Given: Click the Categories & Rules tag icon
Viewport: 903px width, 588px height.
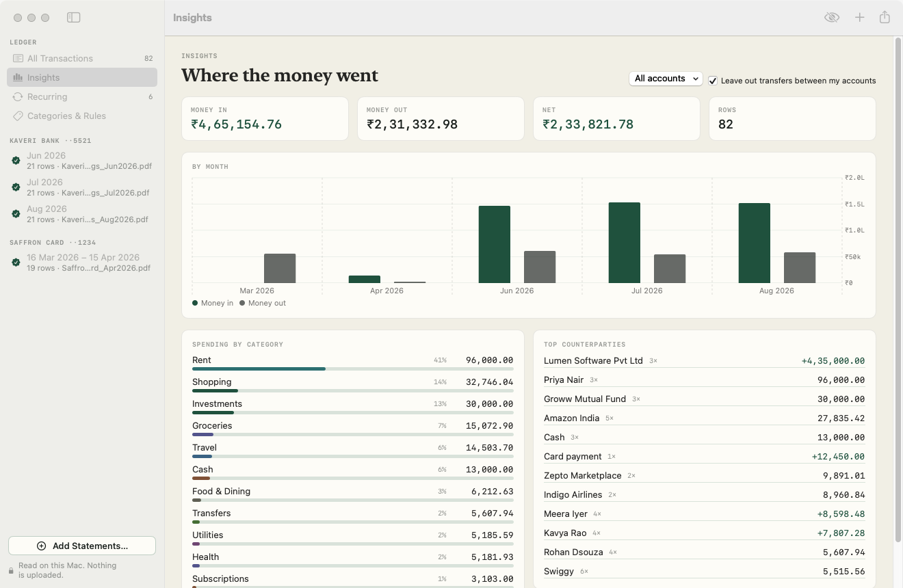Looking at the screenshot, I should (18, 116).
